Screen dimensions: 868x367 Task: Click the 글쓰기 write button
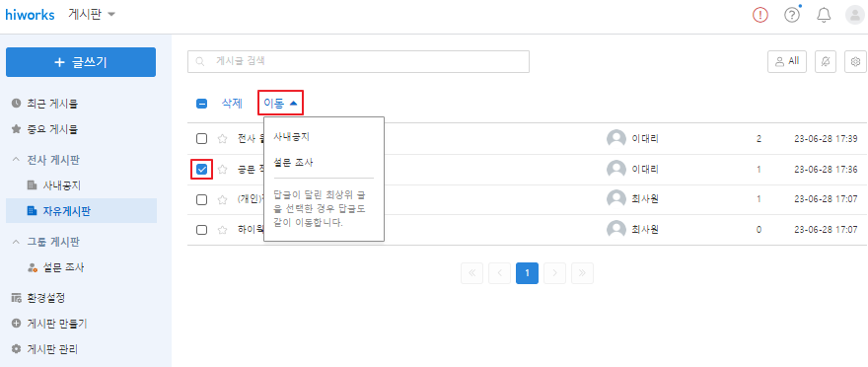(x=81, y=62)
